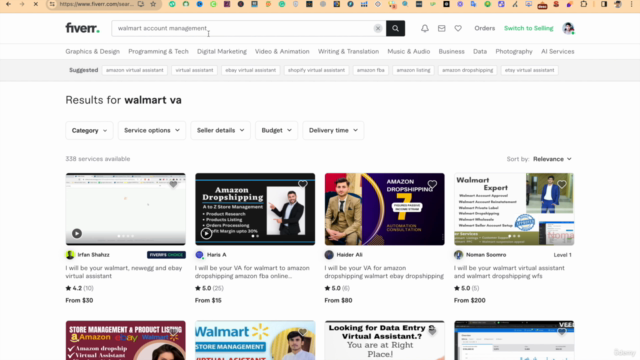Expand the Category filter dropdown
The height and width of the screenshot is (360, 640).
coord(89,131)
